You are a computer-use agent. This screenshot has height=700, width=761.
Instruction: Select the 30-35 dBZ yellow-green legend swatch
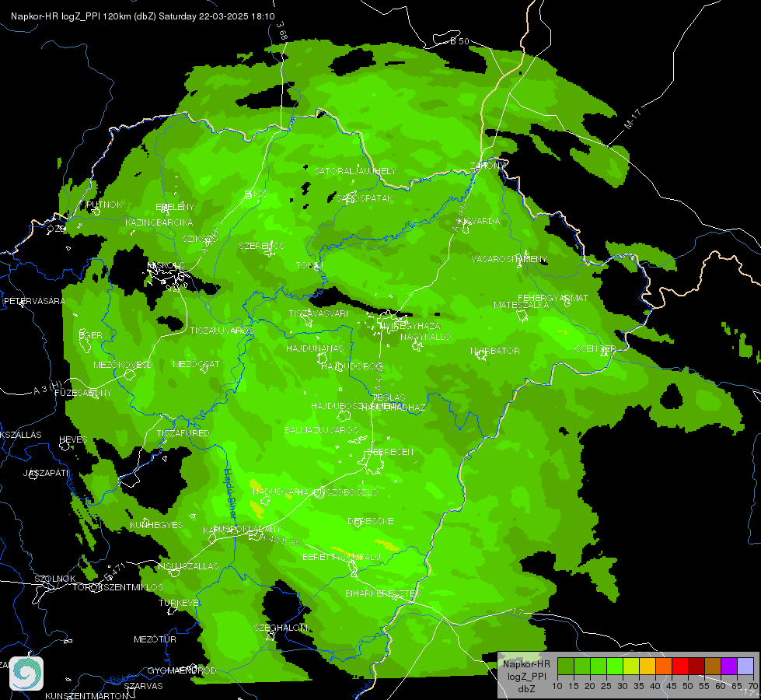(x=631, y=667)
